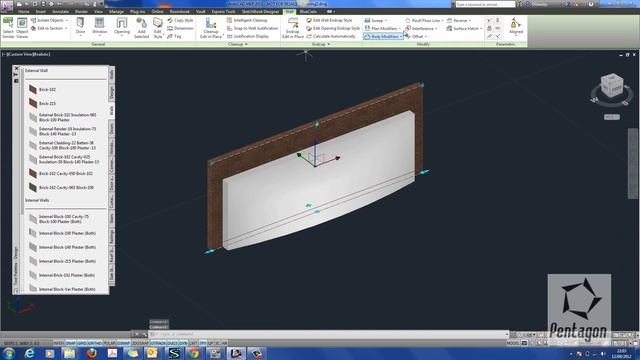Switch to the Home ribbon tab

[24, 11]
